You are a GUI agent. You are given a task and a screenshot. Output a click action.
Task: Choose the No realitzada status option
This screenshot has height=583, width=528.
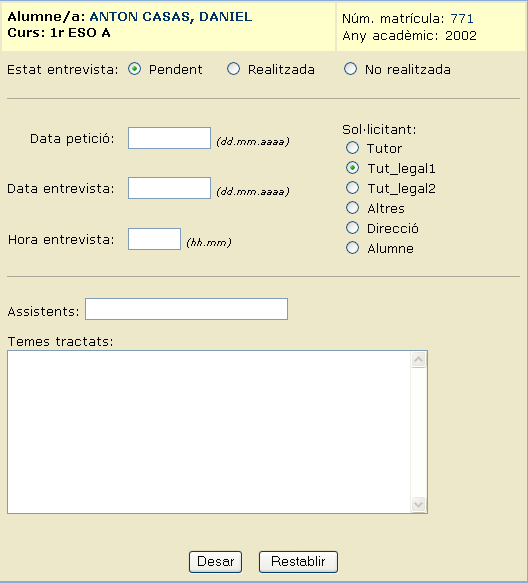coord(350,69)
